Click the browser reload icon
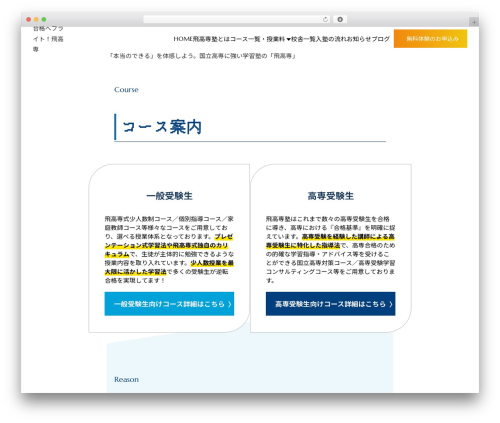Screen dimensions: 500x423 [x=325, y=20]
